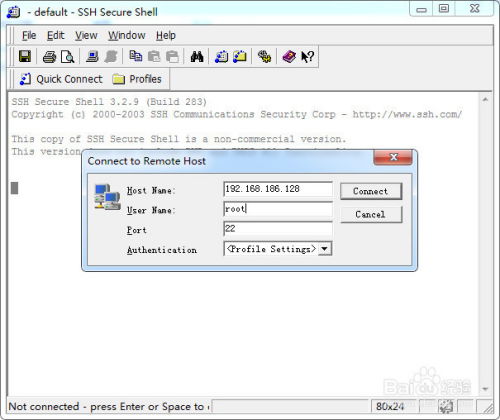
Task: Click the Host Name input field
Action: [x=278, y=189]
